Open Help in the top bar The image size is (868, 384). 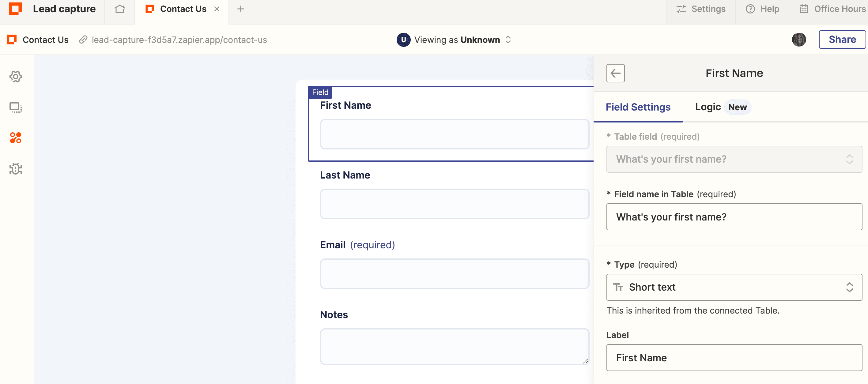pyautogui.click(x=762, y=9)
